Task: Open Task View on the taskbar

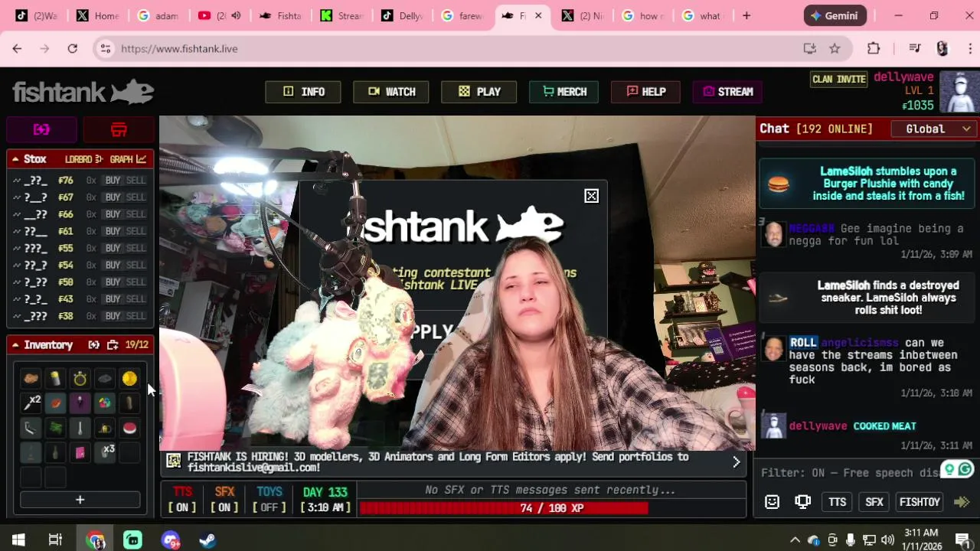Action: coord(55,540)
